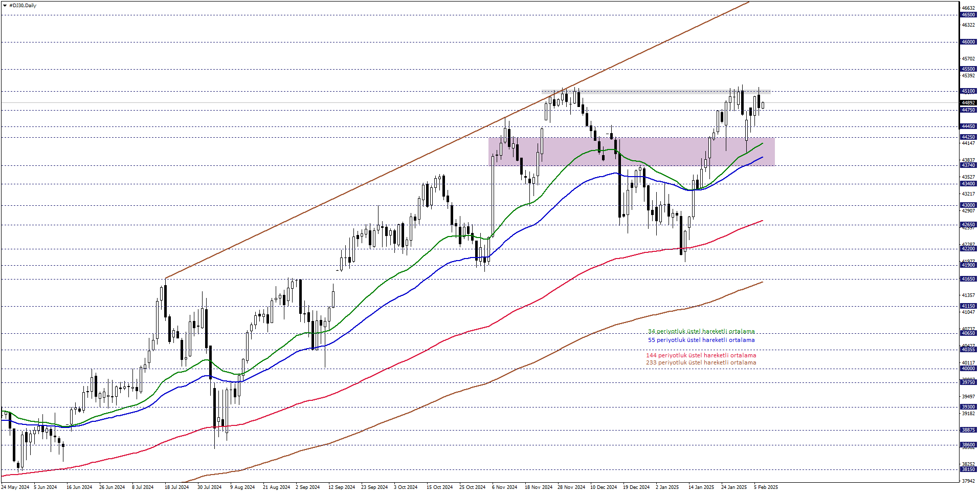980x493 pixels.
Task: Click the 41650 price level label
Action: point(968,279)
